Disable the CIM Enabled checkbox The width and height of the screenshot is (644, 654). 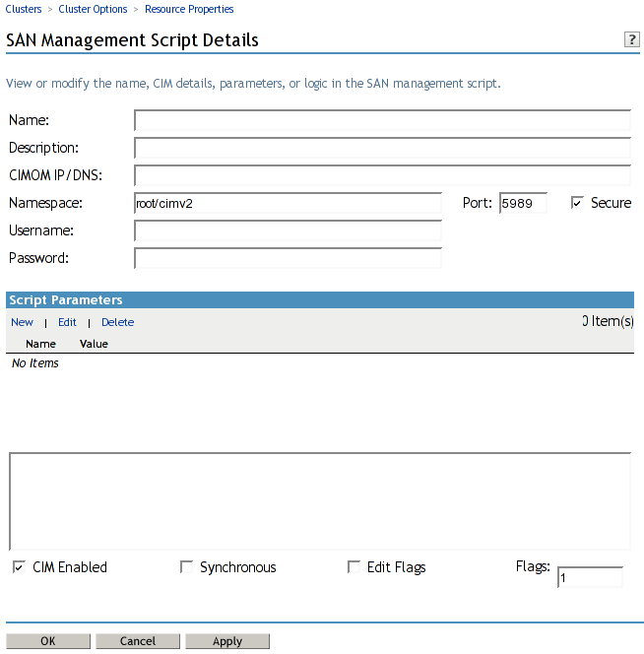point(19,567)
